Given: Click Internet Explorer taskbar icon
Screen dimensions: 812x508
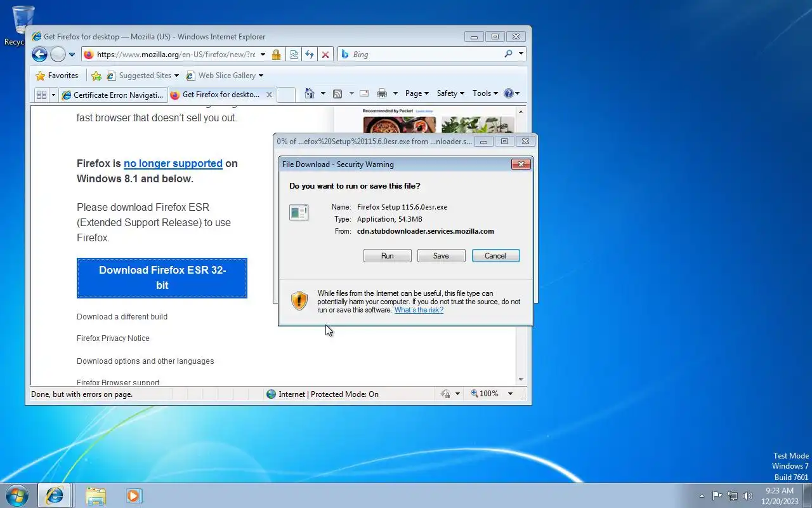Looking at the screenshot, I should coord(55,495).
